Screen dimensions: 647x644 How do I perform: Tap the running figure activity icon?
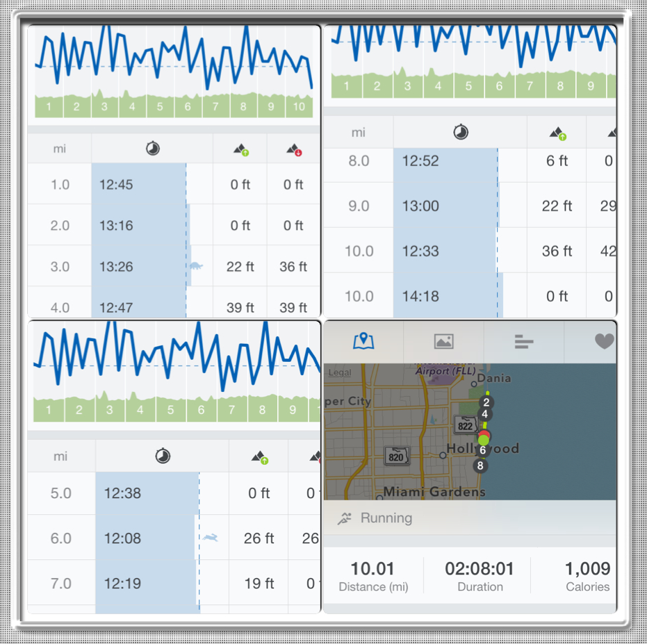pyautogui.click(x=344, y=518)
